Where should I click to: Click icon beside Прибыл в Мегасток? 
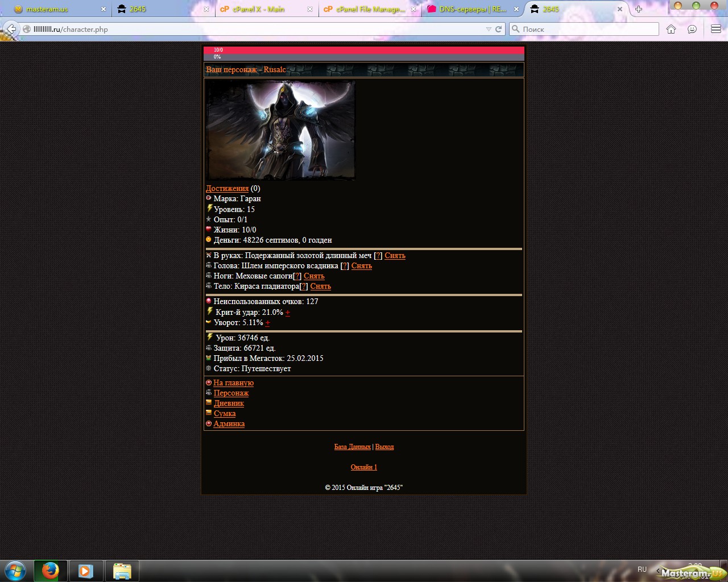[209, 357]
